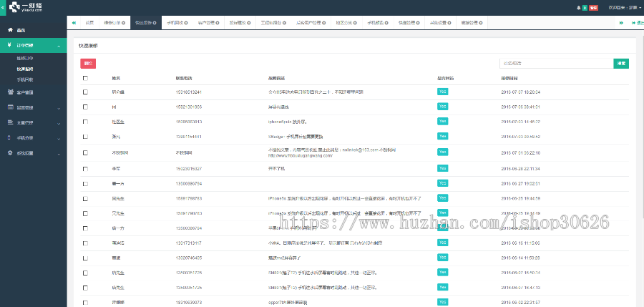The image size is (644, 307).
Task: Click phone number 18310539073
Action: pyautogui.click(x=188, y=303)
